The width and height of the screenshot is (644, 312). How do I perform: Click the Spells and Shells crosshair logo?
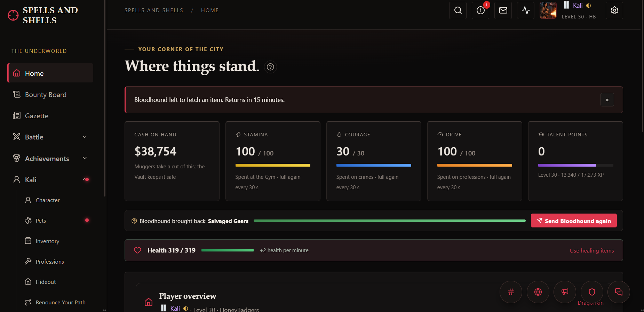[x=13, y=15]
